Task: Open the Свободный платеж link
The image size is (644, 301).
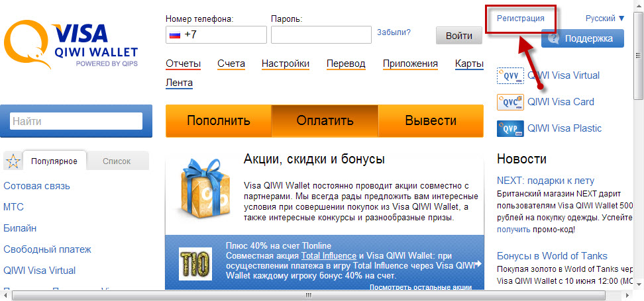Action: point(47,249)
